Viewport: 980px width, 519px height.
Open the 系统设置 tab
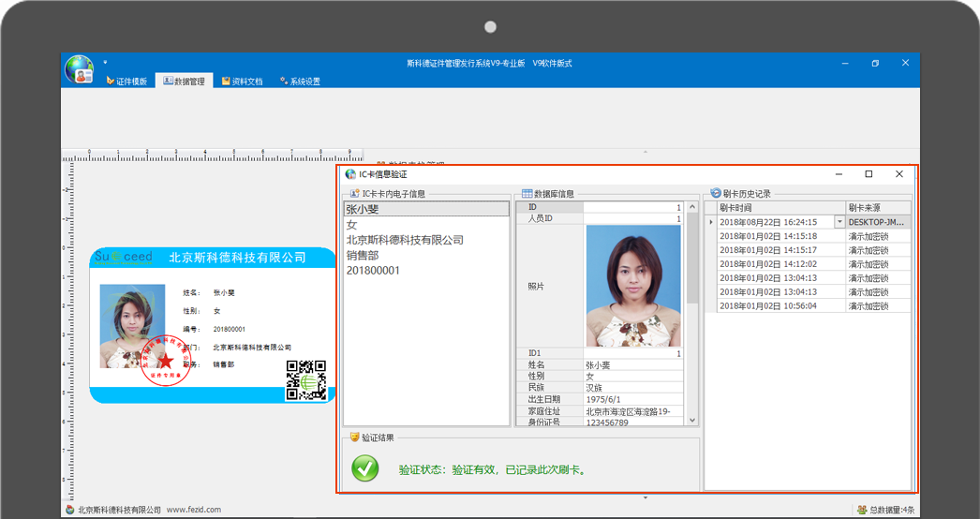click(300, 82)
